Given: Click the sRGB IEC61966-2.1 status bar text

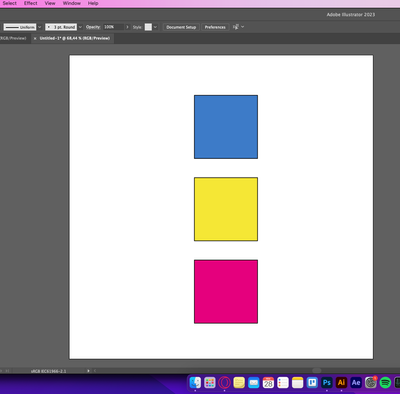Looking at the screenshot, I should 48,371.
